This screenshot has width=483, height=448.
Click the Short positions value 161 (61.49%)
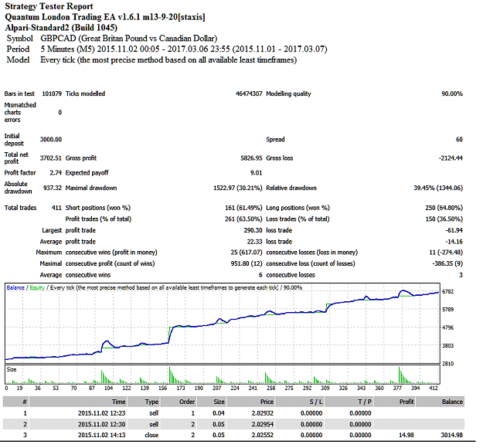tap(243, 208)
